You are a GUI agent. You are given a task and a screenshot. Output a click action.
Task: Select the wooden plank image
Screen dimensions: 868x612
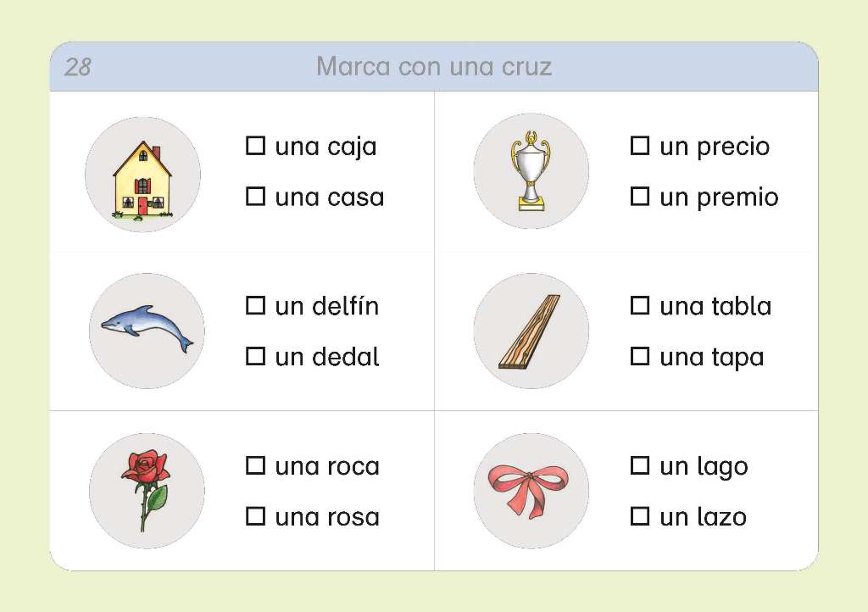529,331
